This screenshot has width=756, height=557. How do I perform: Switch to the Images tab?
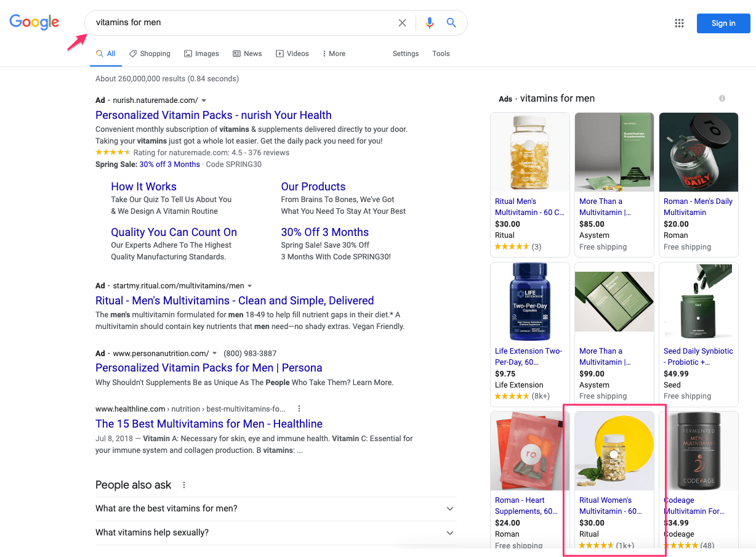(x=201, y=54)
